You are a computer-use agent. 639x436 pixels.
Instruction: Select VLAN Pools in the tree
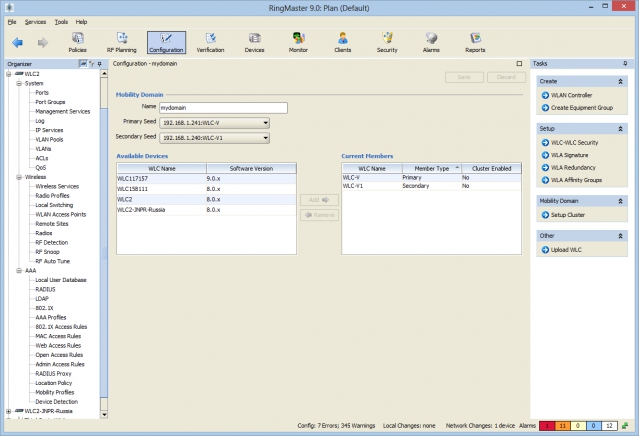(x=49, y=140)
